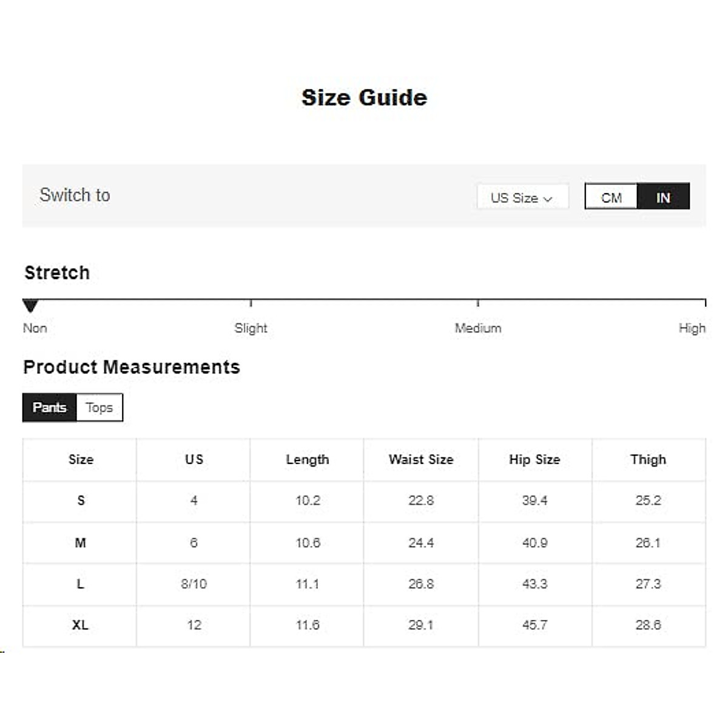This screenshot has width=728, height=728.
Task: Switch units to CM
Action: click(611, 198)
